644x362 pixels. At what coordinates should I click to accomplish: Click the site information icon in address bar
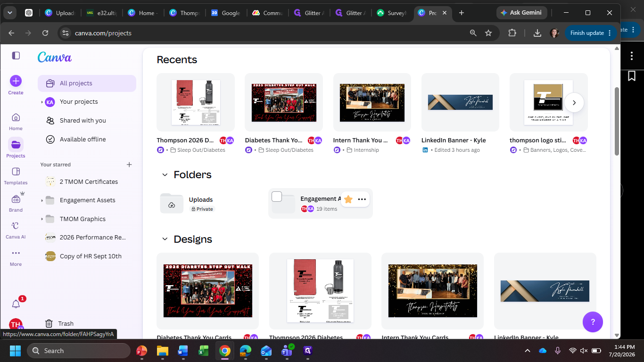coord(66,33)
